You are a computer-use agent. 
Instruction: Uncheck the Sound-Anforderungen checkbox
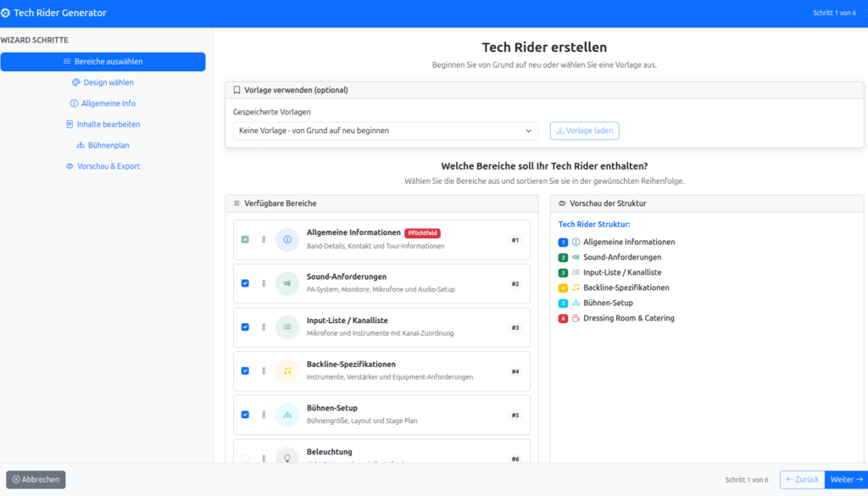(245, 283)
